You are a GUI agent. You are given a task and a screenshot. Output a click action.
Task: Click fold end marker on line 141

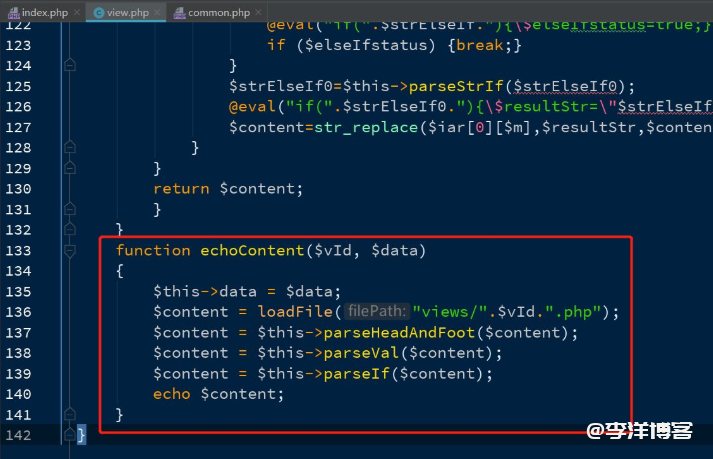tap(70, 414)
